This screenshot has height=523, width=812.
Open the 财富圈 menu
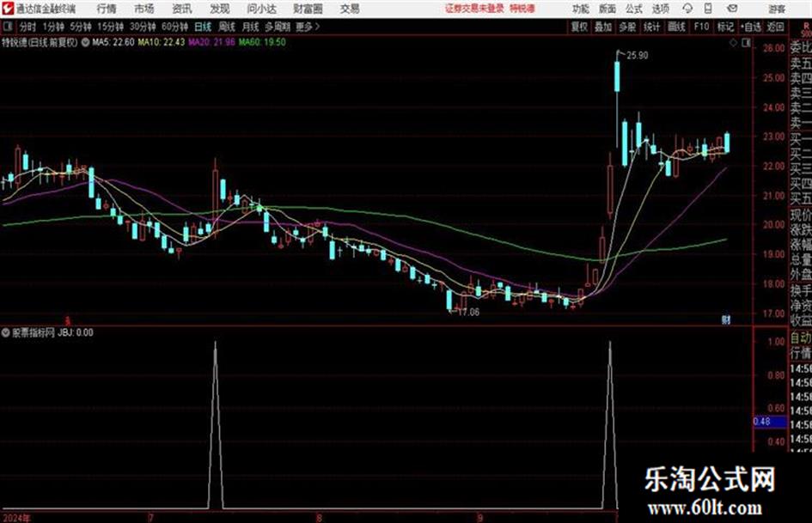point(308,9)
